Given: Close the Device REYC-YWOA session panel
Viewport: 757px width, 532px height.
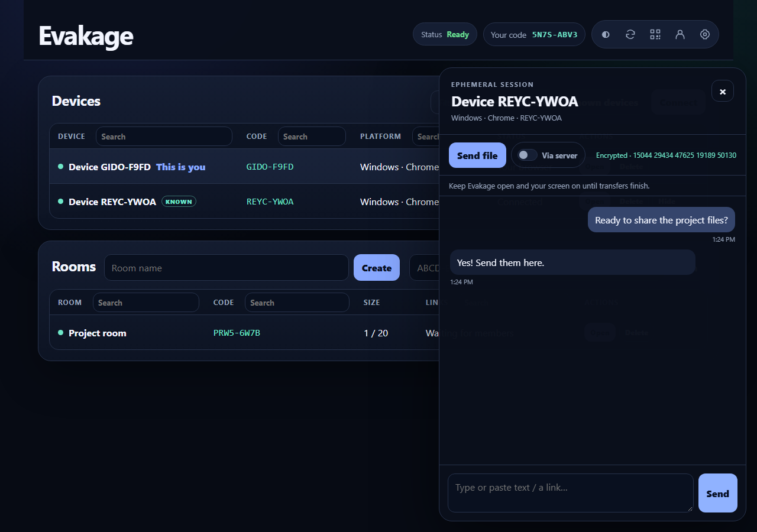Looking at the screenshot, I should click(x=723, y=91).
